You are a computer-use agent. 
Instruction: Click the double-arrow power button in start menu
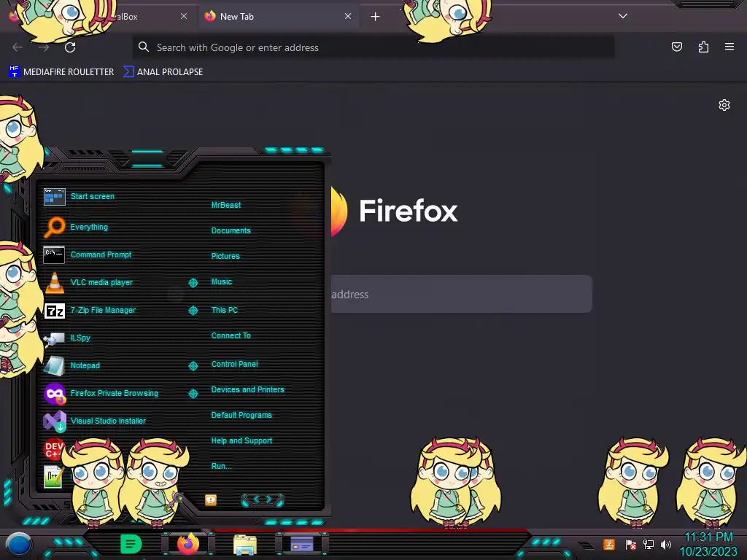click(x=263, y=499)
